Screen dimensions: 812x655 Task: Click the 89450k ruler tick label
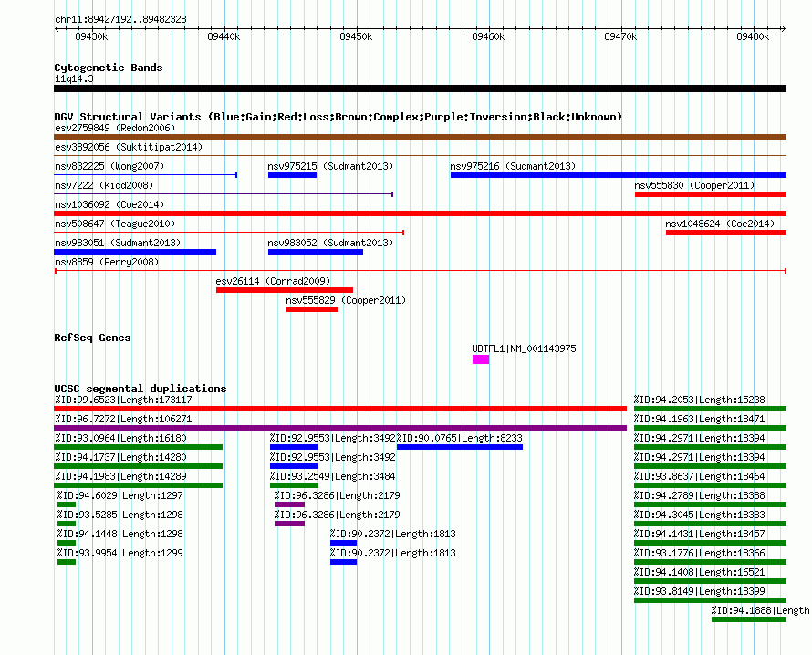pyautogui.click(x=356, y=36)
